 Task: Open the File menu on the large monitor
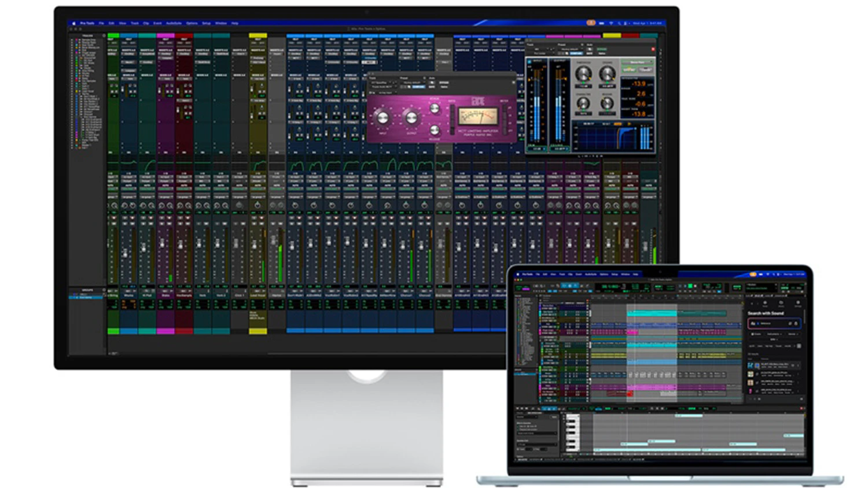point(101,23)
